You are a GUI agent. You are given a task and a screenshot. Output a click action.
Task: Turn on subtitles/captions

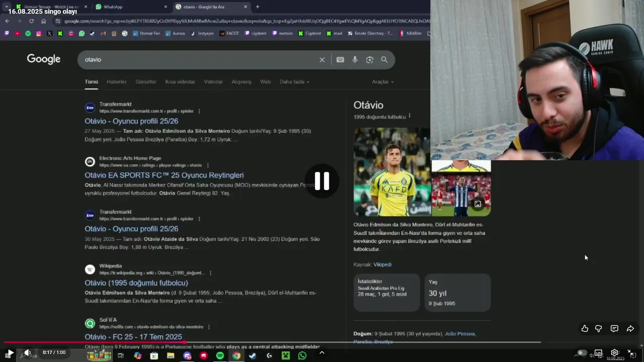point(598,353)
